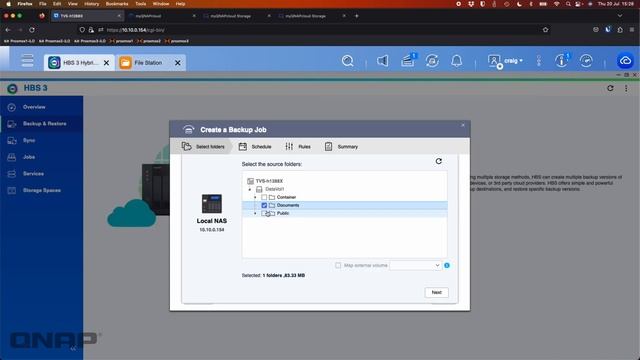Open Storage Spaces in sidebar
Image resolution: width=640 pixels, height=360 pixels.
42,191
